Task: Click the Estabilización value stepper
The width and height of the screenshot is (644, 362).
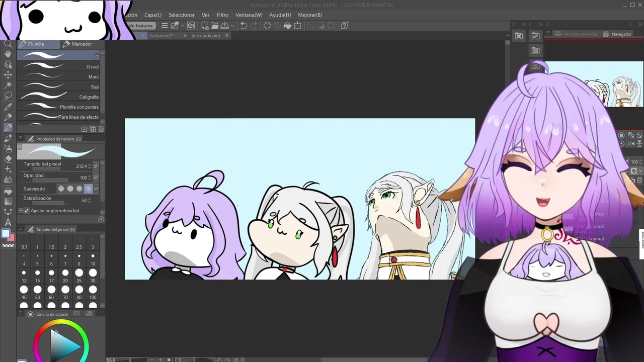Action: [90, 200]
